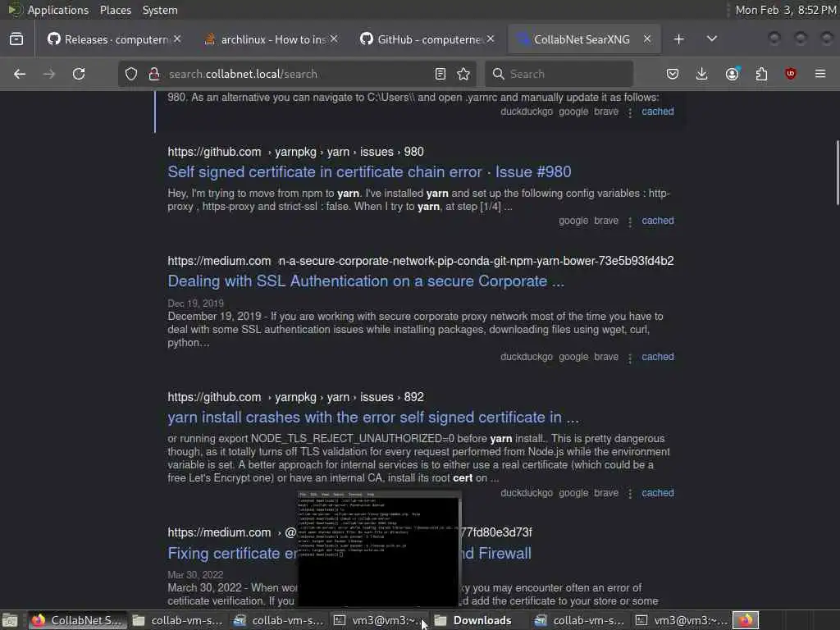This screenshot has width=840, height=630.
Task: Click the https://github.com issues 892 URL text
Action: pyautogui.click(x=295, y=397)
